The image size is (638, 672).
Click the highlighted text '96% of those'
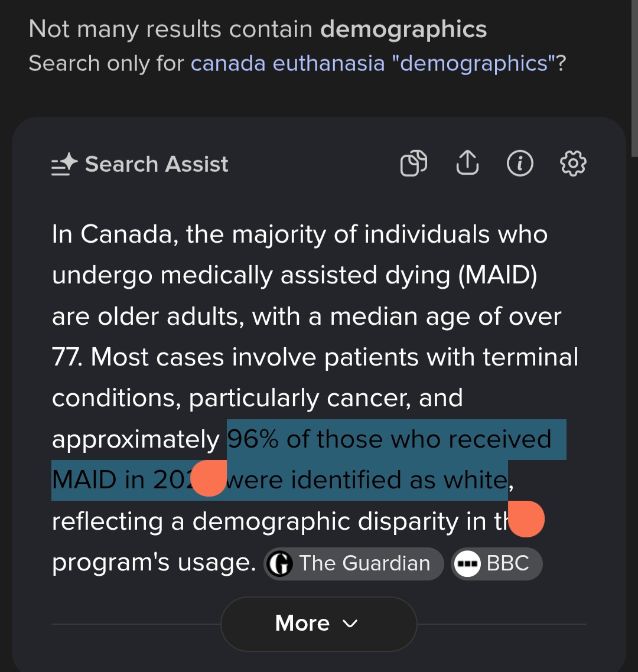click(304, 439)
